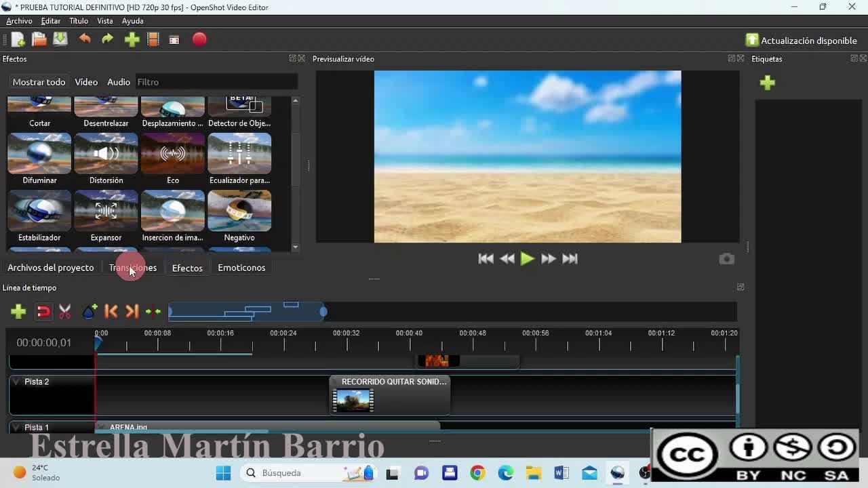
Task: Add a marker with the timeline marker icon
Action: [90, 311]
